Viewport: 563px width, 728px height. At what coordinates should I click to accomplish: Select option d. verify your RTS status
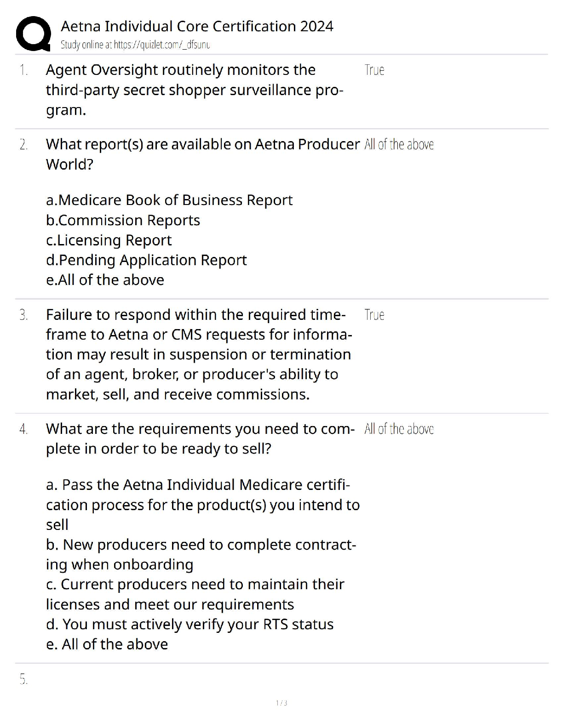[x=190, y=624]
